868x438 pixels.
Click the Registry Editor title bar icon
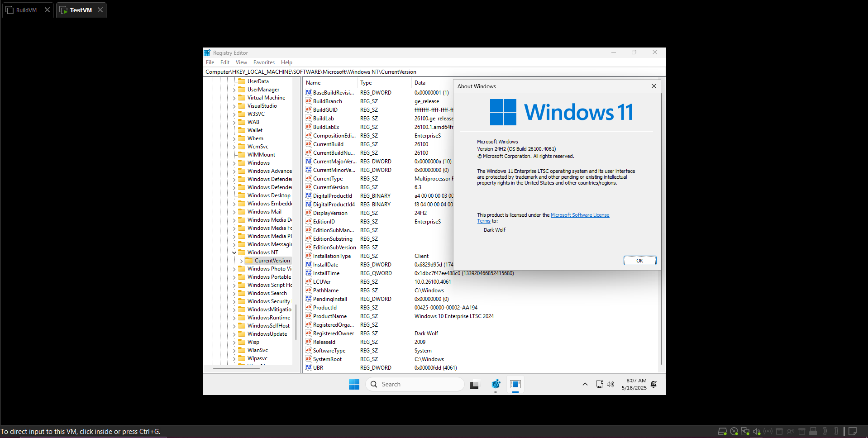(x=207, y=53)
